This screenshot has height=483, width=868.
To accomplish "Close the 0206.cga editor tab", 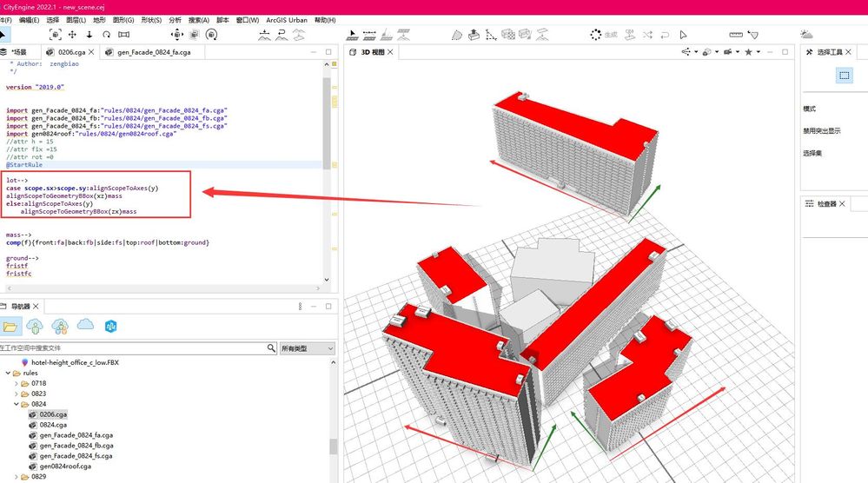I will pyautogui.click(x=91, y=52).
